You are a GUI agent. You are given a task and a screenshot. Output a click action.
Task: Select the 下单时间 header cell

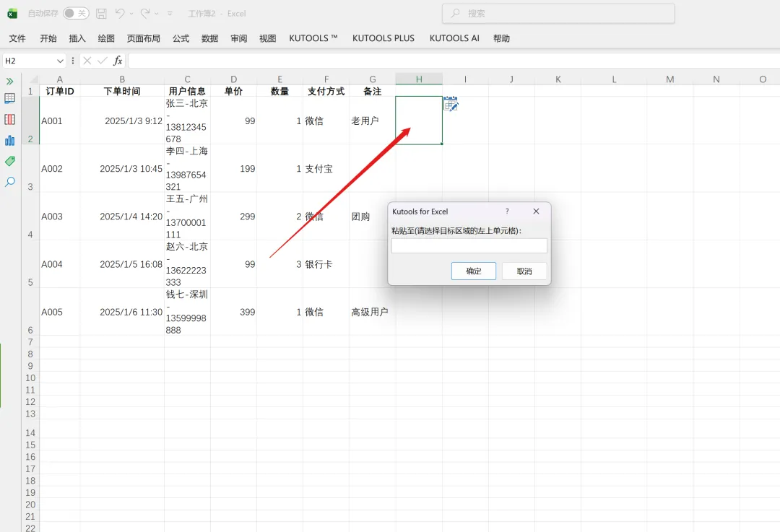coord(122,91)
